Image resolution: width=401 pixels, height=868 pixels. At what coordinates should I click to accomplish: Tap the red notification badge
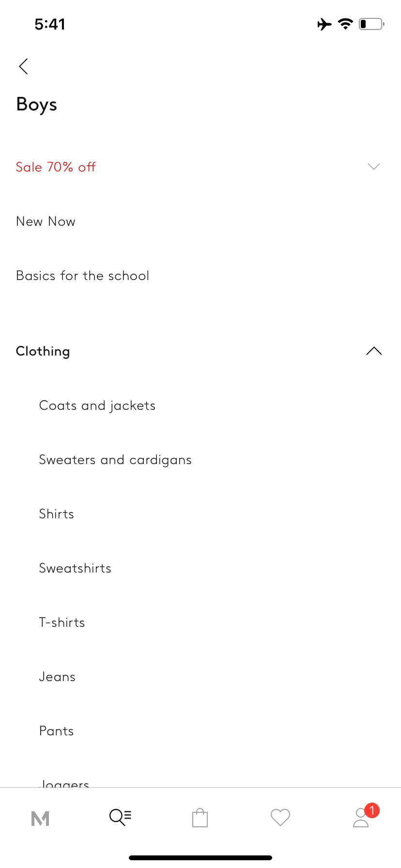[372, 810]
